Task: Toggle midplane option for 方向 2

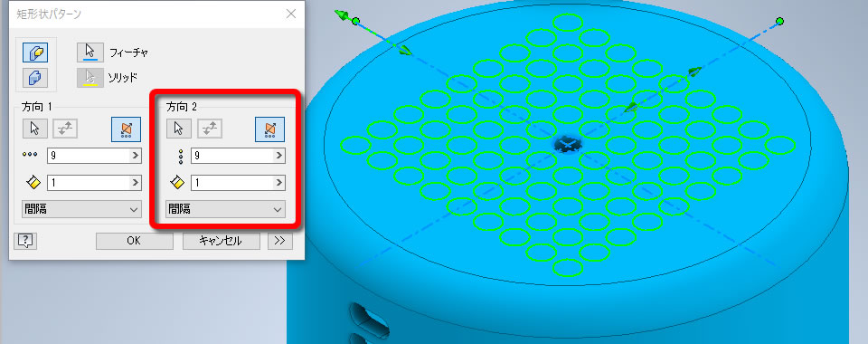Action: (270, 129)
